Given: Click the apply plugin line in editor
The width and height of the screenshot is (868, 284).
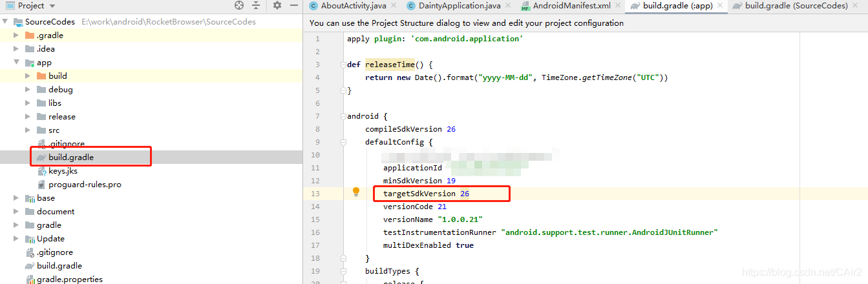Looking at the screenshot, I should pos(434,39).
